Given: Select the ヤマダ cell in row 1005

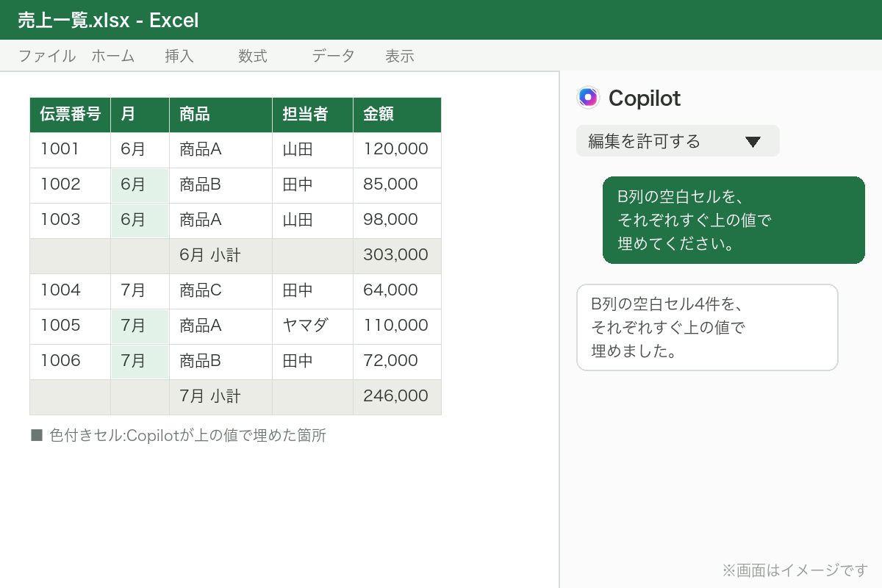Looking at the screenshot, I should tap(313, 326).
